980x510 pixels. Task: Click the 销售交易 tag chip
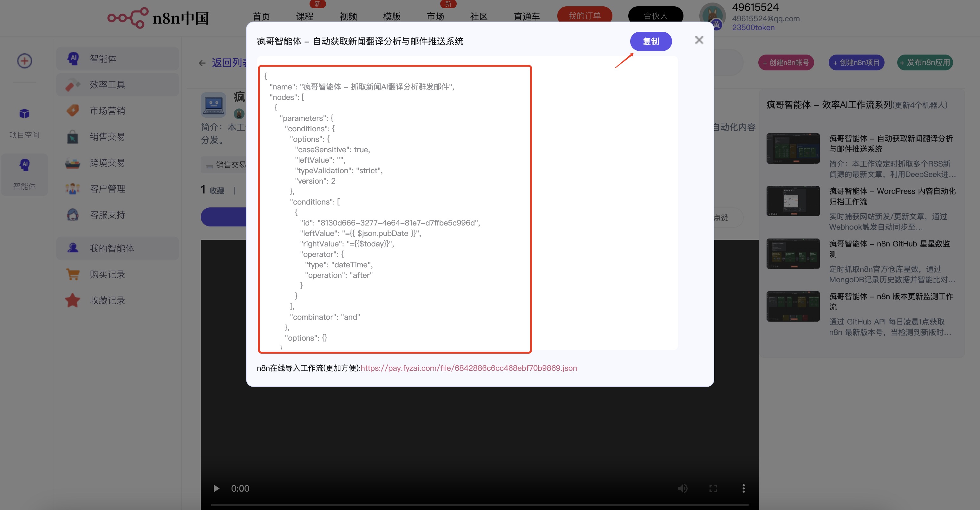[225, 165]
